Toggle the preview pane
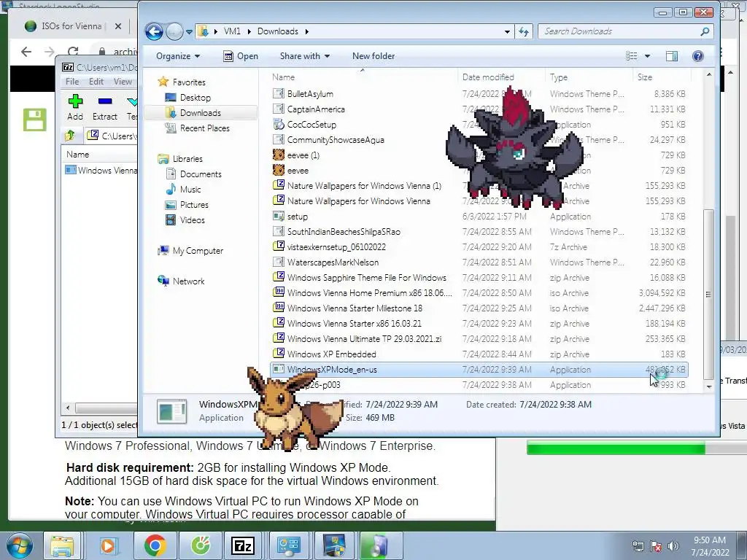The height and width of the screenshot is (560, 747). click(672, 56)
